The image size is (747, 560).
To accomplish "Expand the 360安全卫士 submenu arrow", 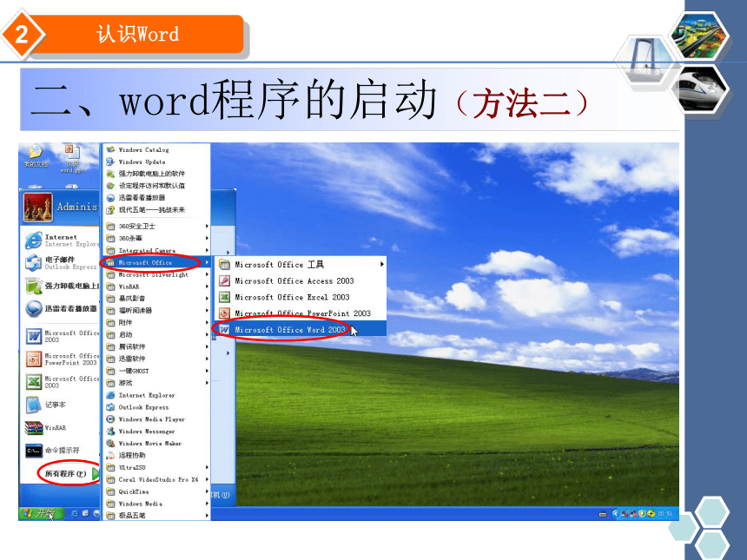I will (x=207, y=226).
